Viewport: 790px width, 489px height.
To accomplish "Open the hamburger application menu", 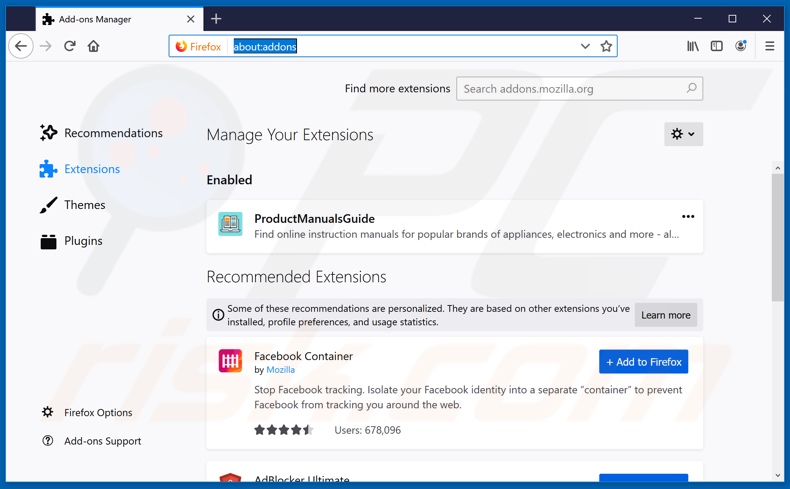I will tap(769, 46).
